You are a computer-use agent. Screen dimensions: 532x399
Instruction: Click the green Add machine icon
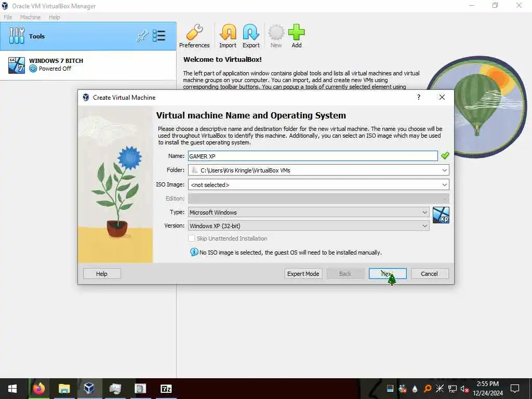click(x=297, y=36)
